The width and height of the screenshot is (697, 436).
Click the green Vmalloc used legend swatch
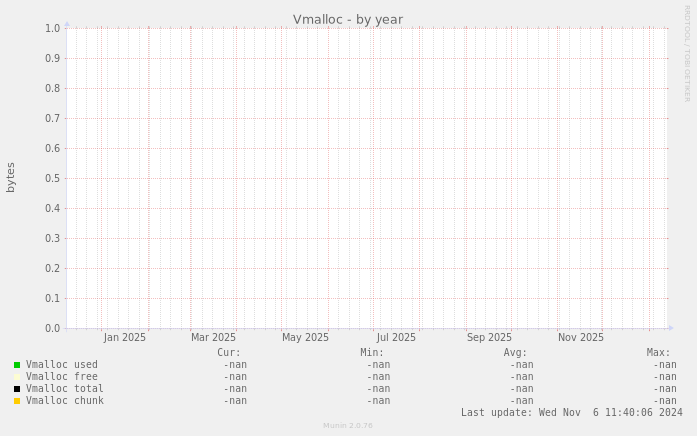17,365
